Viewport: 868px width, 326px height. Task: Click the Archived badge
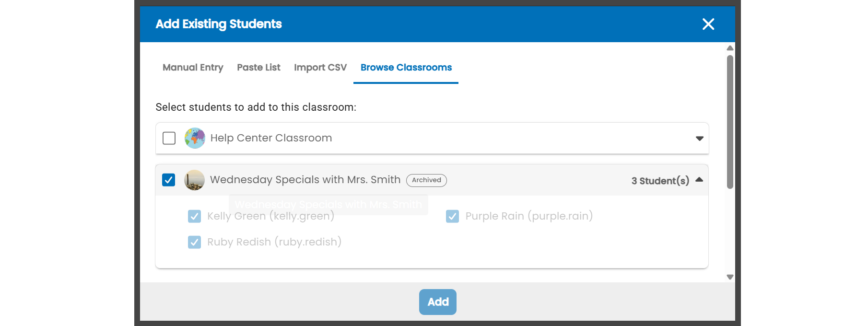426,180
